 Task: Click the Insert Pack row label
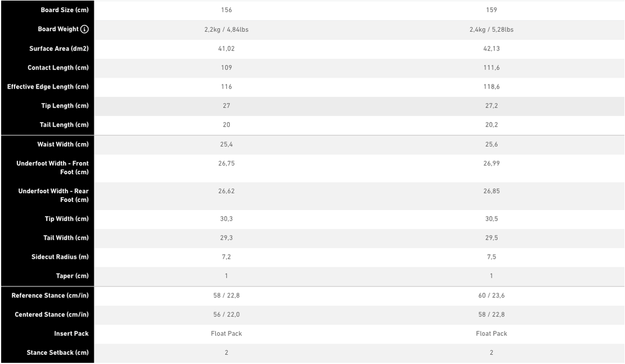(x=71, y=334)
